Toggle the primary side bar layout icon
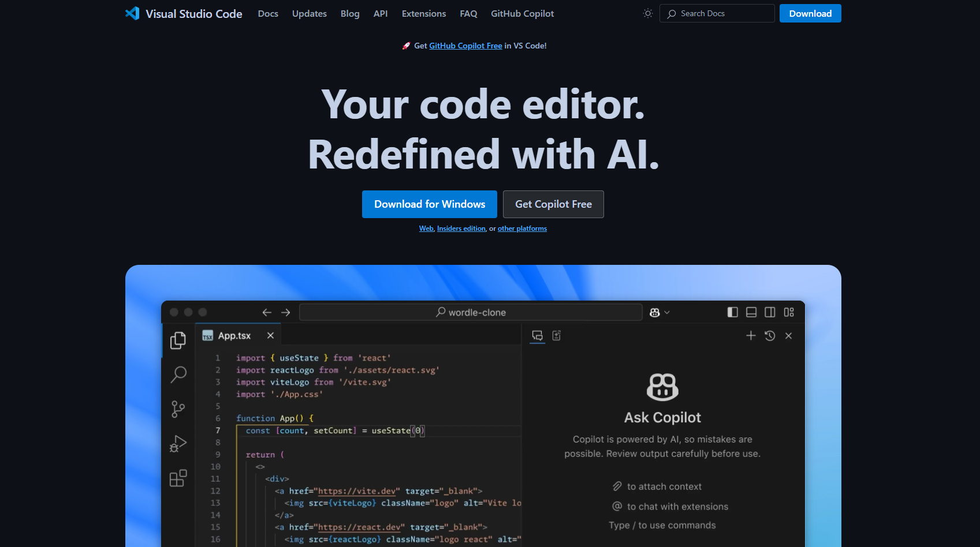Viewport: 980px width, 547px height. point(732,312)
